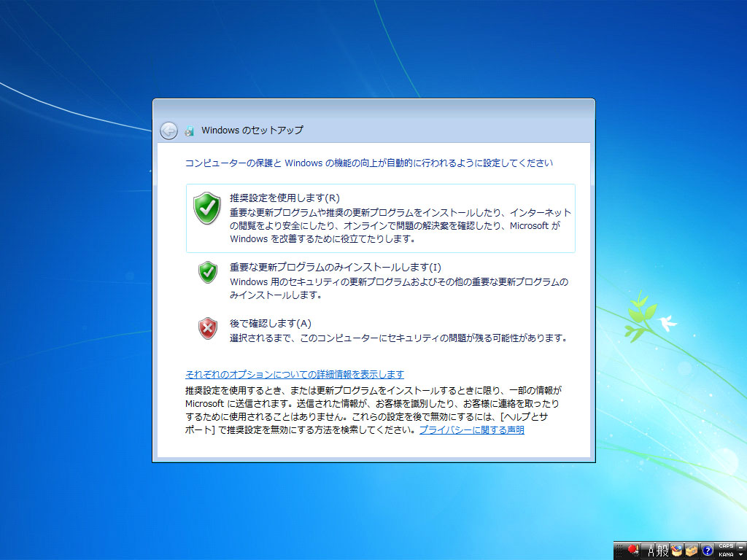Image resolution: width=747 pixels, height=560 pixels.
Task: Open それぞれのオプションについての詳細情報を表示します link
Action: point(295,374)
